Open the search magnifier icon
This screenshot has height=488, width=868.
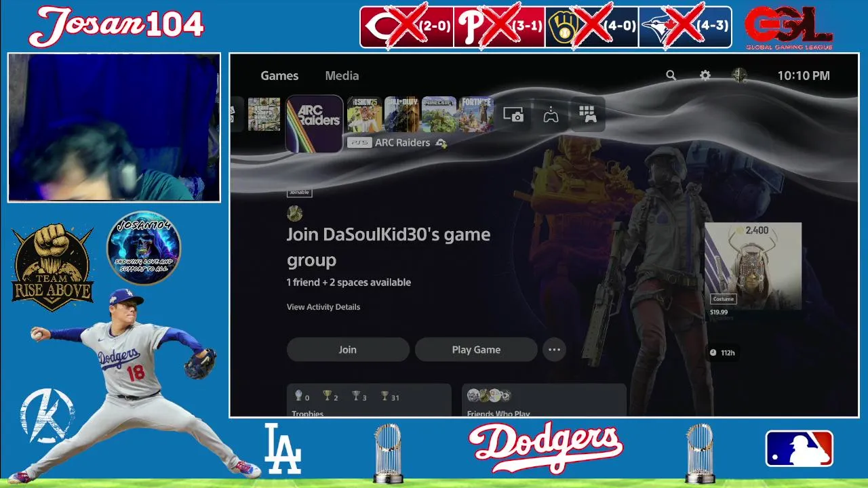(671, 75)
